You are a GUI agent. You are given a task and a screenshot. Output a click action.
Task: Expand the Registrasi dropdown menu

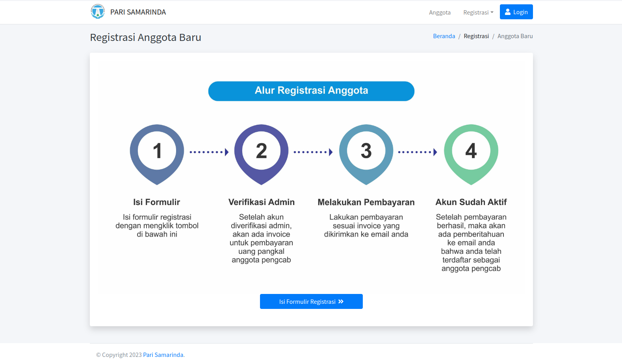pos(478,12)
